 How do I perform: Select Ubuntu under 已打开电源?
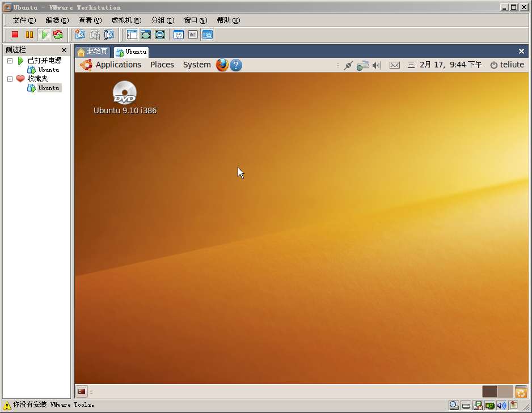[44, 70]
